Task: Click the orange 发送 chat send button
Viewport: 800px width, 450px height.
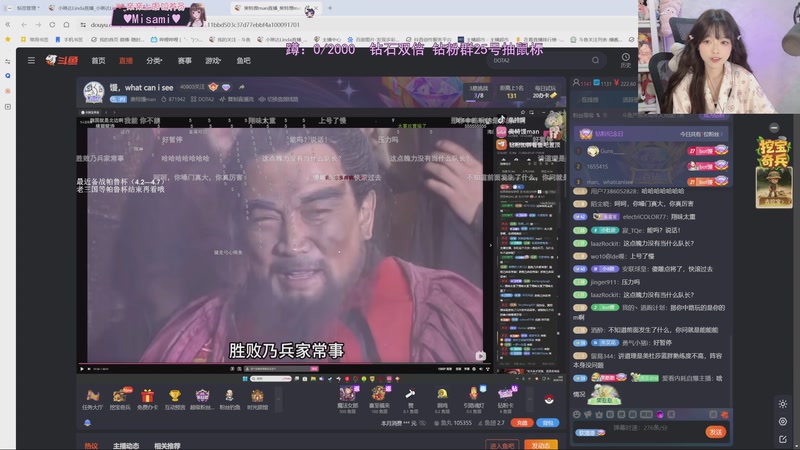Action: coord(715,432)
